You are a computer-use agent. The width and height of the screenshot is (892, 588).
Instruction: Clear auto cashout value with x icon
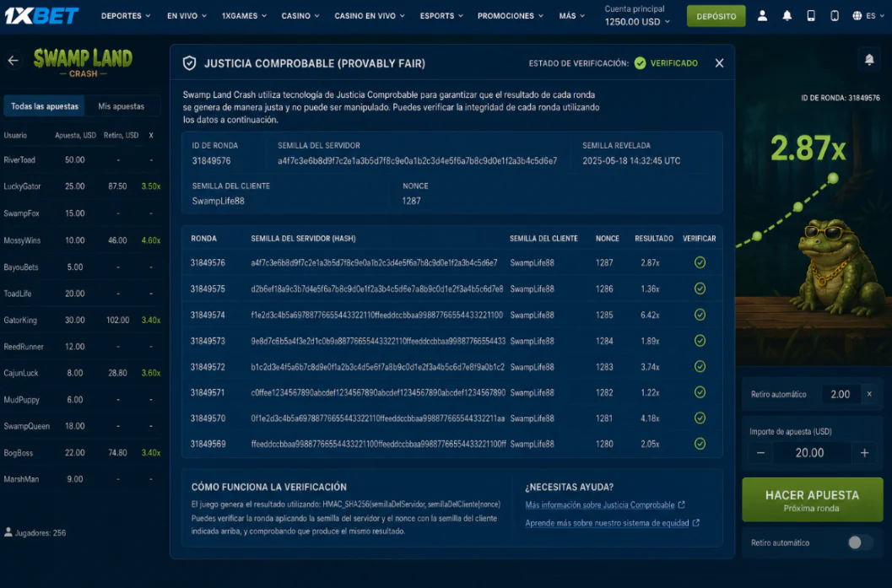868,393
